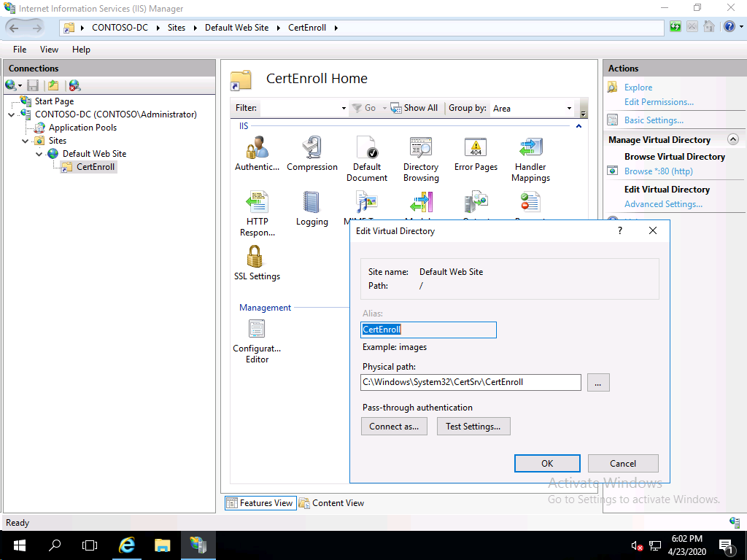Open the Group by Area dropdown

[569, 107]
